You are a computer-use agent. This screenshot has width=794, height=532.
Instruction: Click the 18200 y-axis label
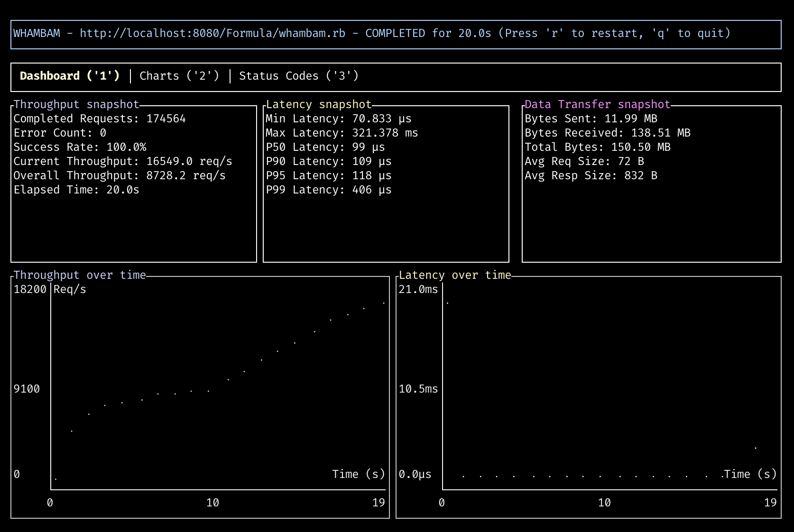(x=30, y=289)
